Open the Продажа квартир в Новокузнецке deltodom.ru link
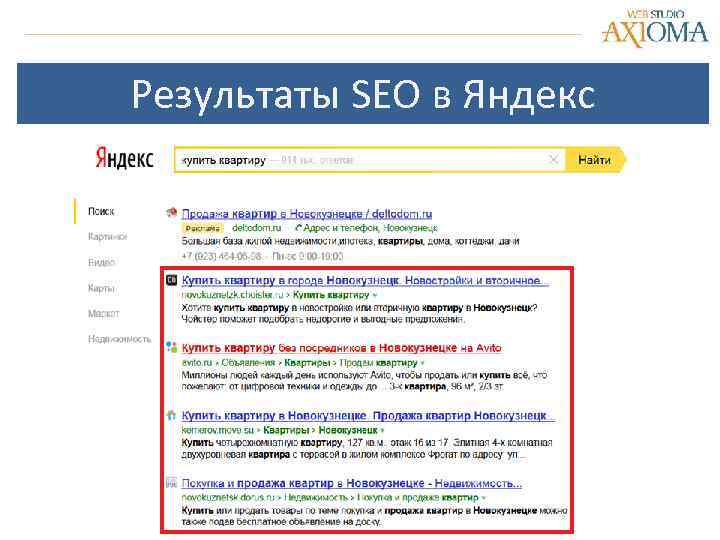The width and height of the screenshot is (720, 540). (x=307, y=214)
